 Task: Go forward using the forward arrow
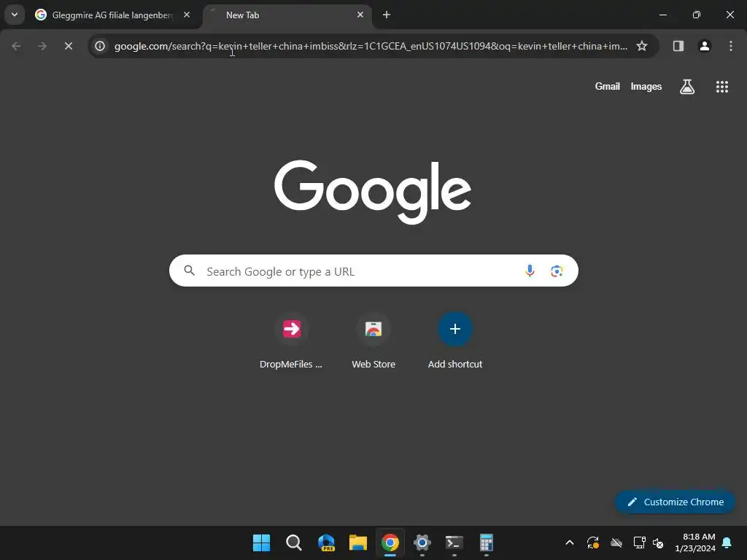point(42,46)
